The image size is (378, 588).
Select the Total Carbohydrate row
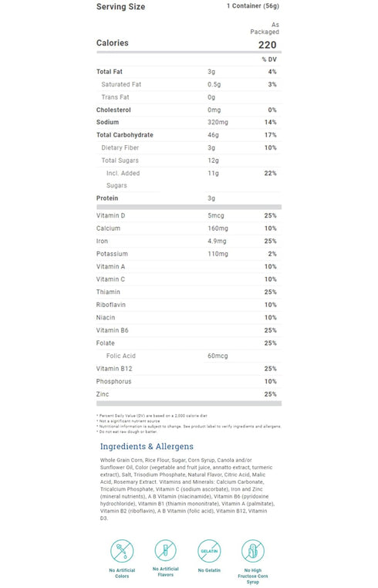tap(189, 135)
